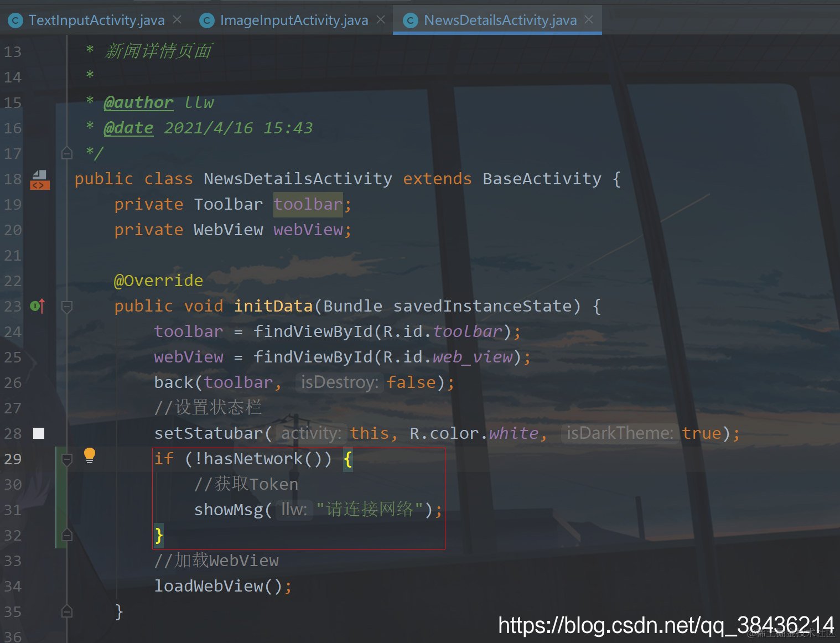Screen dimensions: 840x643
Task: Click the class icon on NewsDetailsActivity.java tab
Action: 410,21
